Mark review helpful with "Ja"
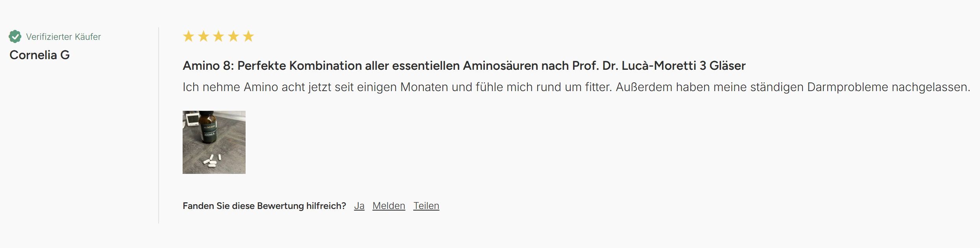 coord(359,206)
